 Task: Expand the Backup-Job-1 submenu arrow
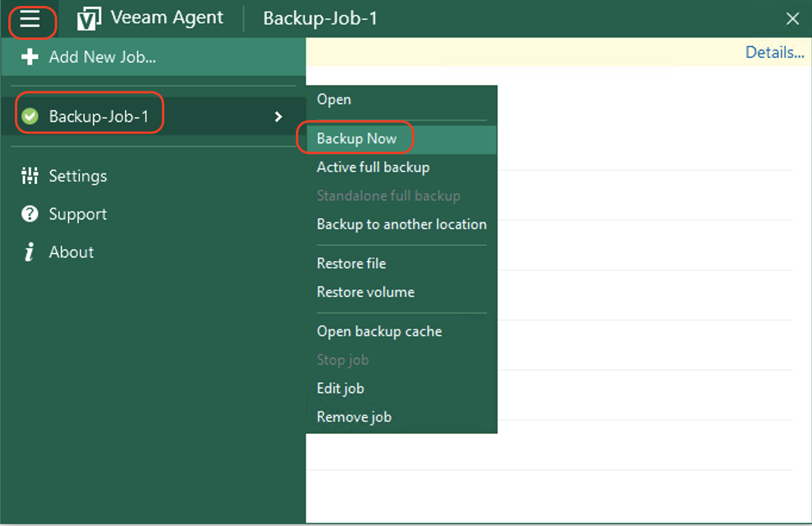click(x=278, y=117)
